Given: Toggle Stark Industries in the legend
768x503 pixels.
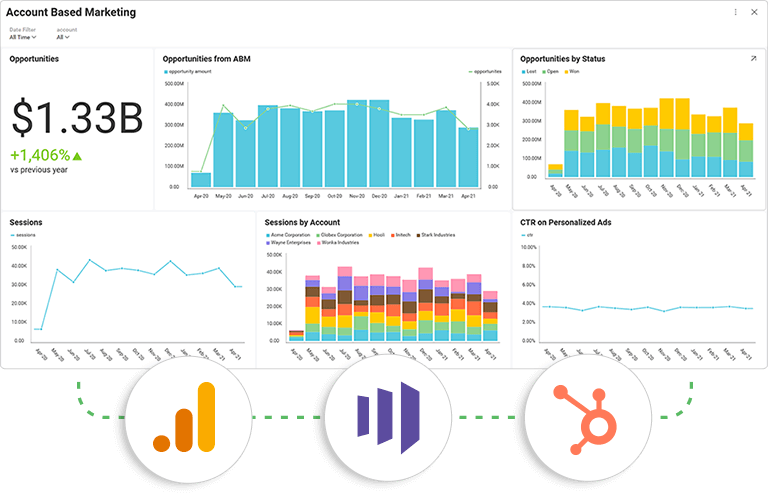Looking at the screenshot, I should 436,235.
